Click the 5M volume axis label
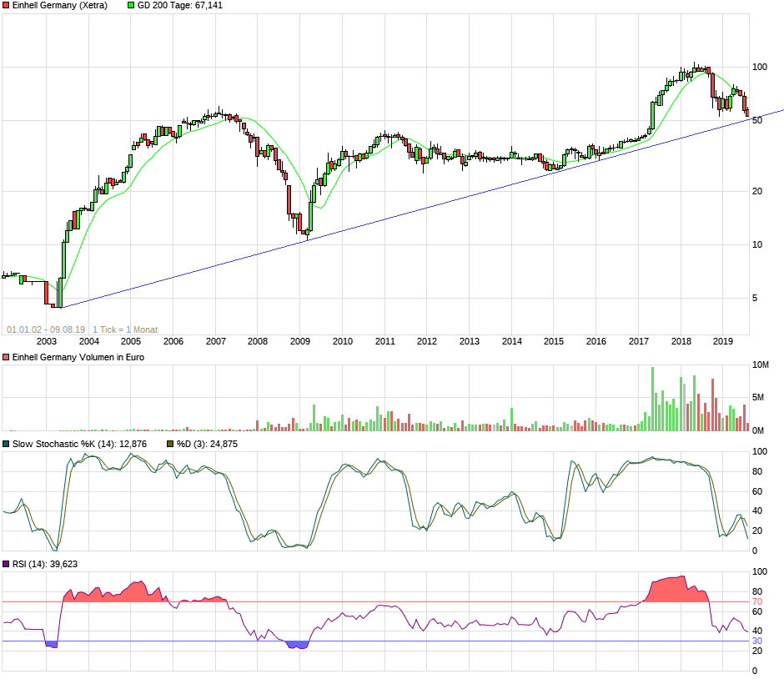This screenshot has height=679, width=784. [758, 398]
